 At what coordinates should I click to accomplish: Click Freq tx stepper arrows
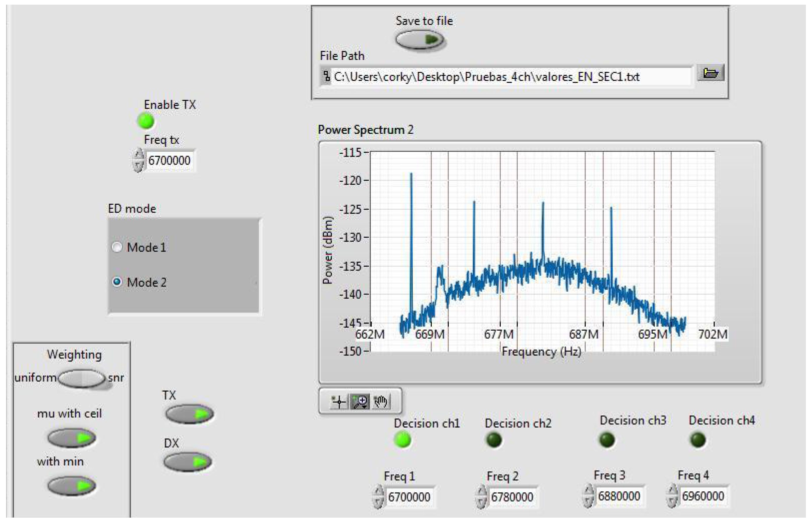[138, 160]
